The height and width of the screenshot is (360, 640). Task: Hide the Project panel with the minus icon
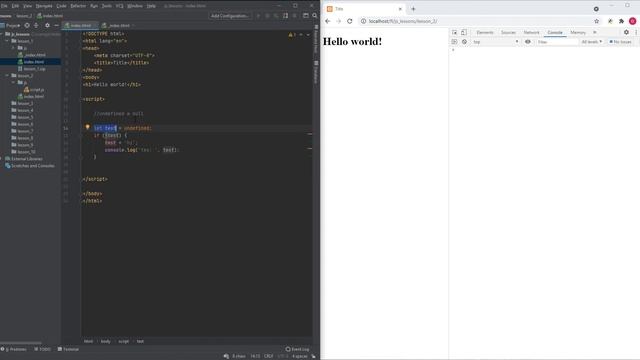pos(56,25)
